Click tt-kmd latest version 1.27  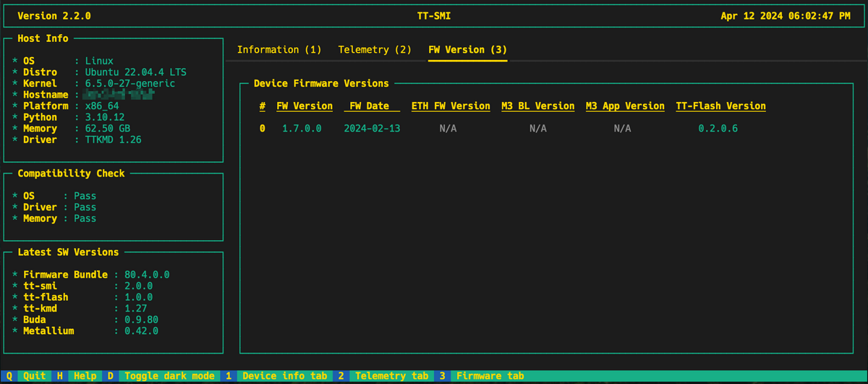[x=135, y=309]
